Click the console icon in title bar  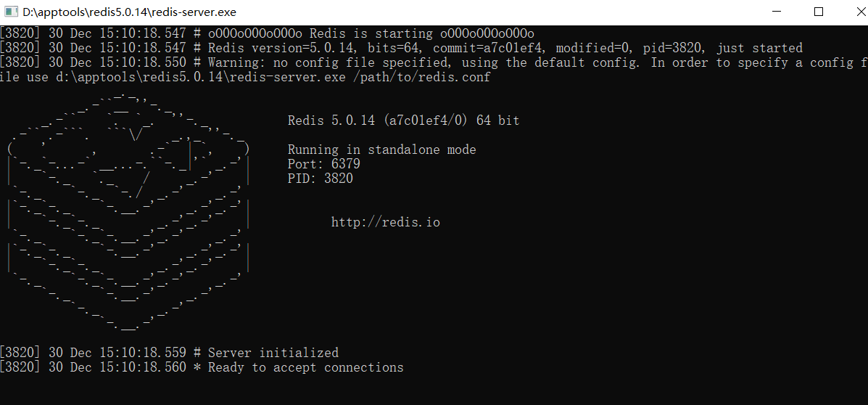point(12,12)
